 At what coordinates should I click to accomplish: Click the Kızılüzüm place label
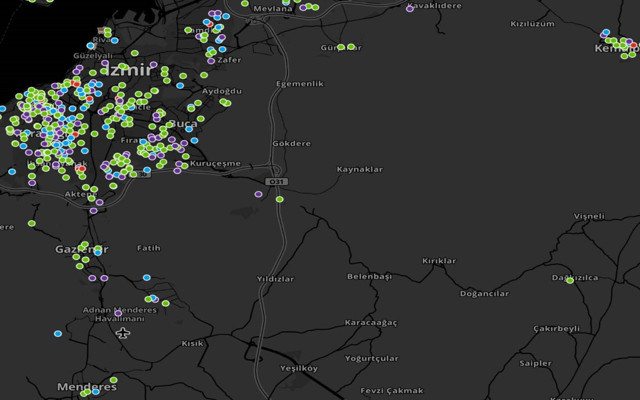(x=532, y=23)
